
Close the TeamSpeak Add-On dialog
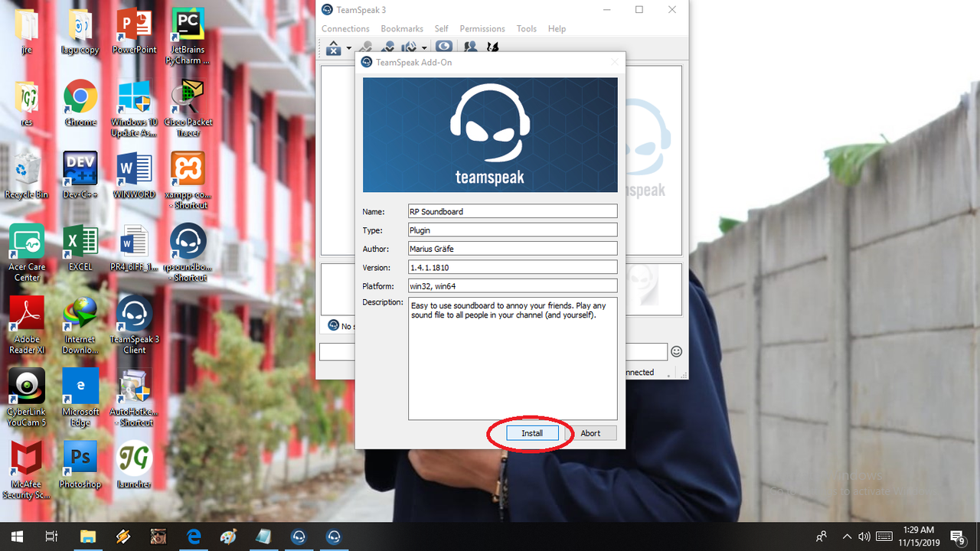click(614, 62)
